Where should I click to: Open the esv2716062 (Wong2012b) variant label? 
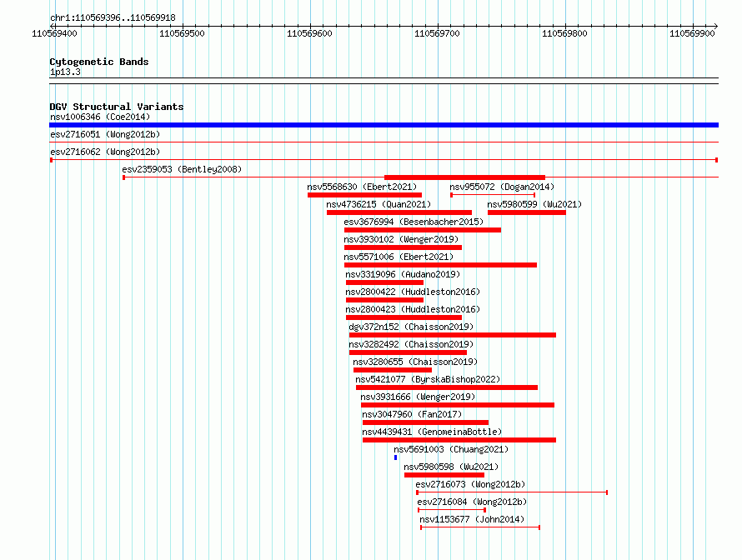[105, 152]
